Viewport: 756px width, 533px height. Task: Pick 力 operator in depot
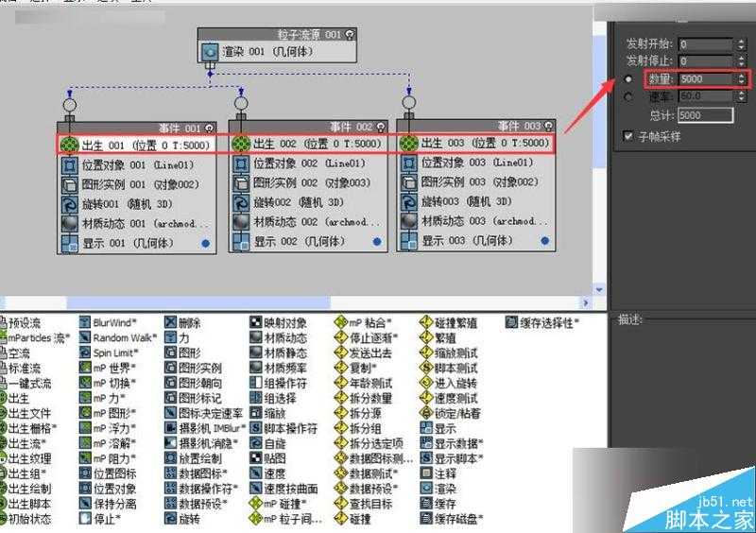178,337
